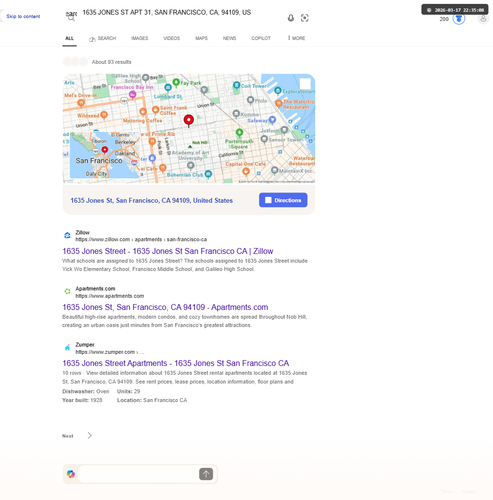Expand the map with corner button
493x500 pixels.
click(305, 83)
